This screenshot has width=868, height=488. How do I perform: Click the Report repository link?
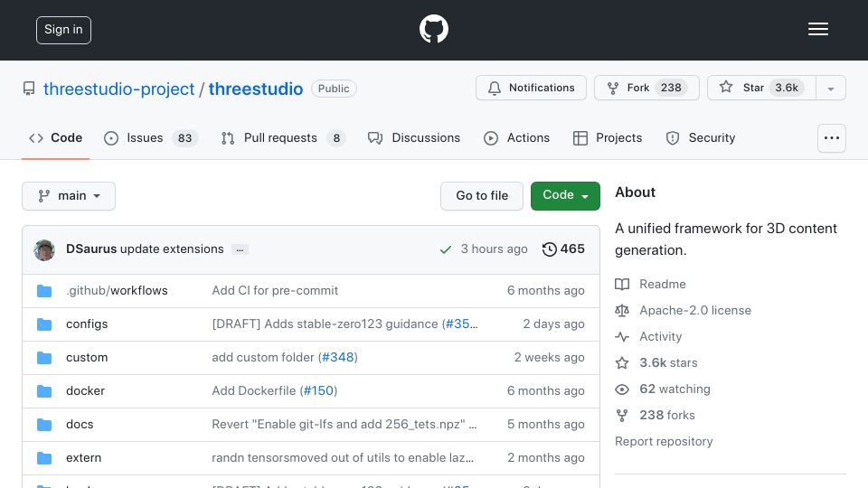(x=664, y=442)
